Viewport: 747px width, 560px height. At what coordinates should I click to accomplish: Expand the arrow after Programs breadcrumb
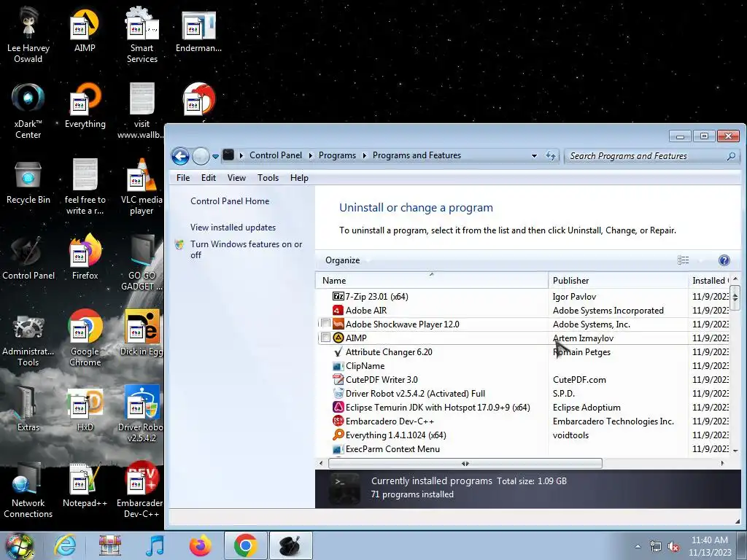[x=365, y=156]
